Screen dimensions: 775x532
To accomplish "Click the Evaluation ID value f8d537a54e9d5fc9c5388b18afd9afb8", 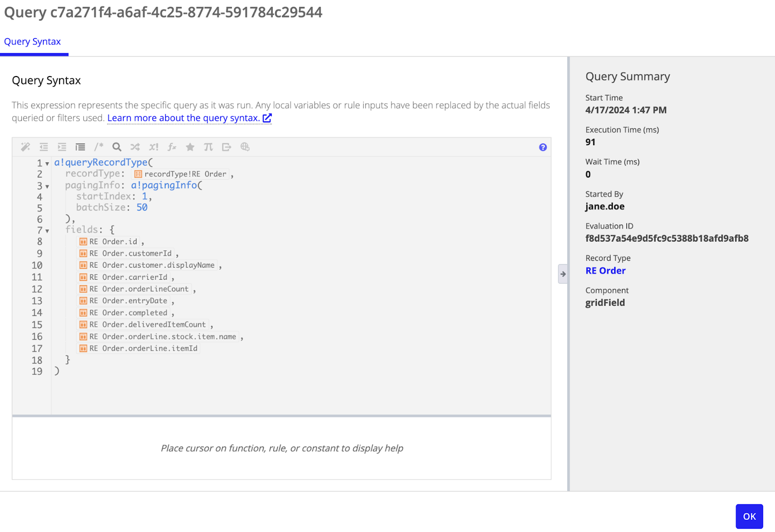I will pyautogui.click(x=667, y=238).
